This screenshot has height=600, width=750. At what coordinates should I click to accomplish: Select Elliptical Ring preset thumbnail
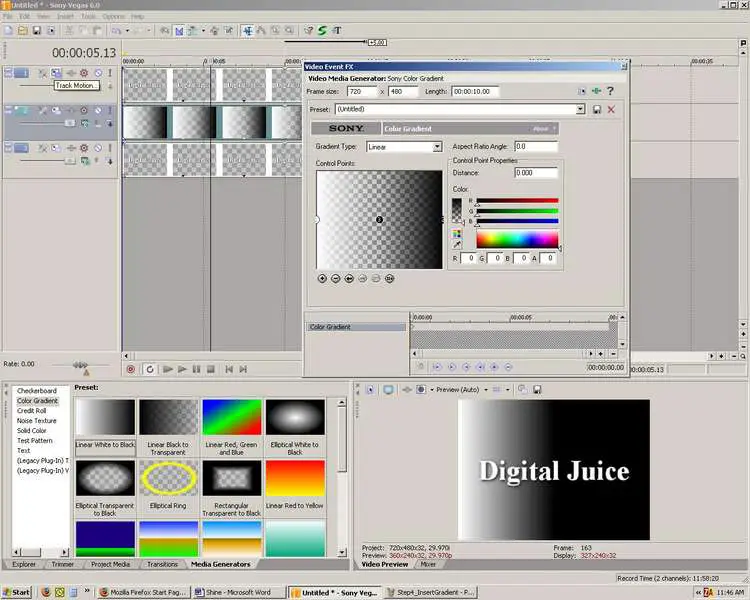coord(168,478)
